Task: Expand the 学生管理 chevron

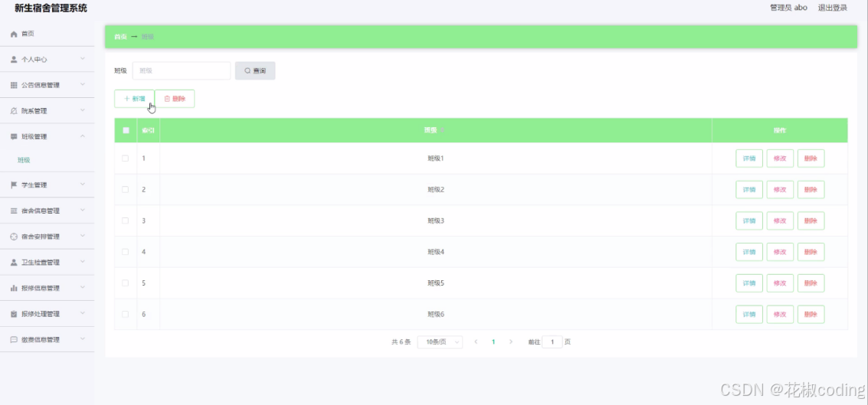Action: click(83, 185)
